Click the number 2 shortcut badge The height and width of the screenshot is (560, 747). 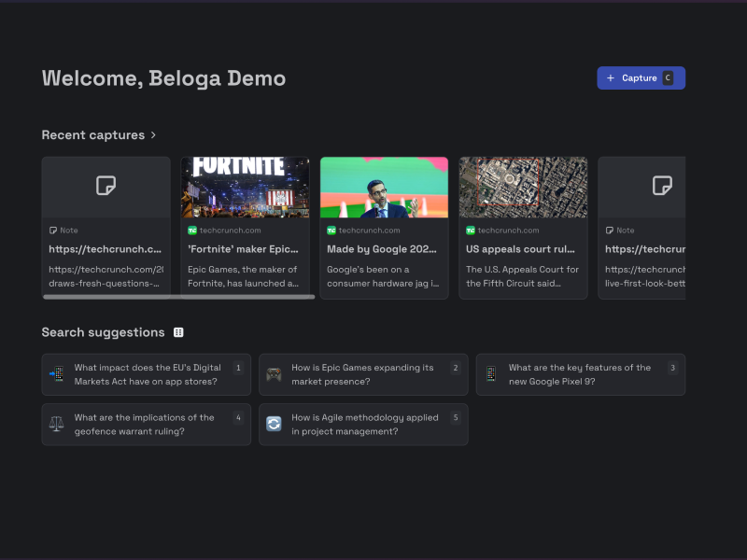456,368
